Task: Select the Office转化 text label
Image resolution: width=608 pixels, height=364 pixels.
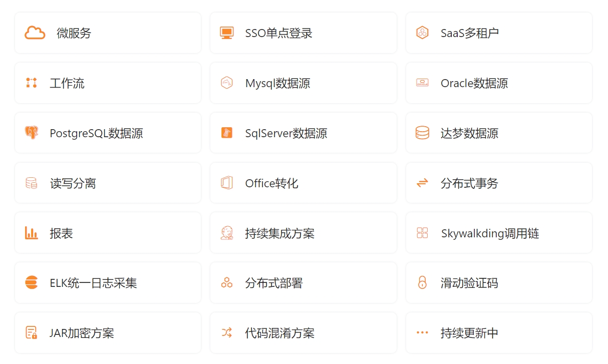Action: [x=271, y=184]
